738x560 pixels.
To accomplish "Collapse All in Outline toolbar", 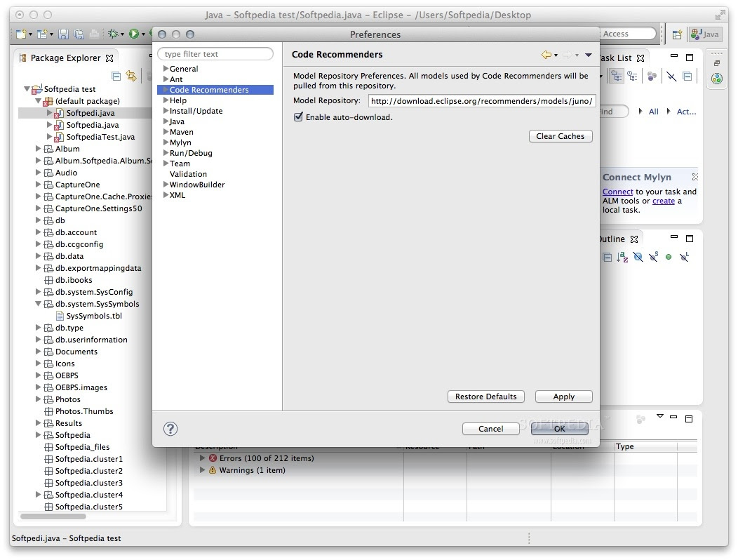I will (607, 257).
